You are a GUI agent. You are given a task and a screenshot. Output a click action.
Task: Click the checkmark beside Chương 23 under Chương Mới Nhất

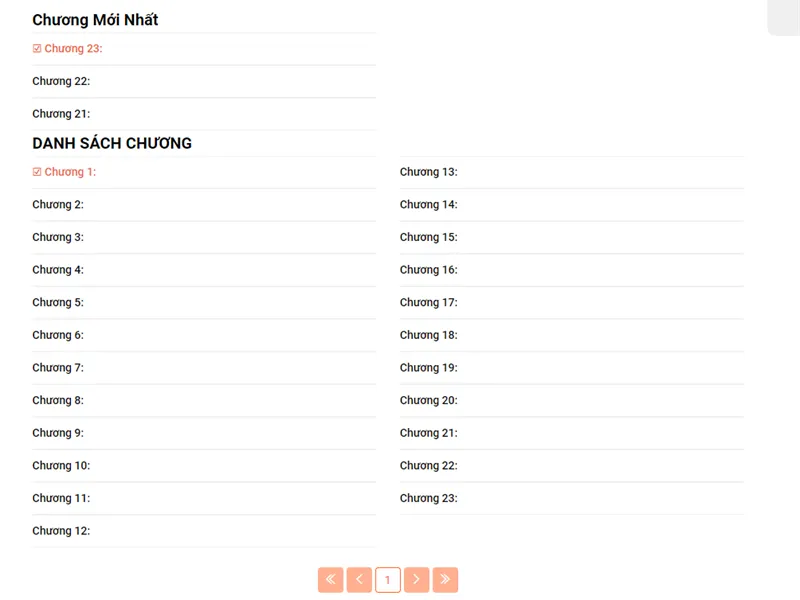click(x=37, y=49)
